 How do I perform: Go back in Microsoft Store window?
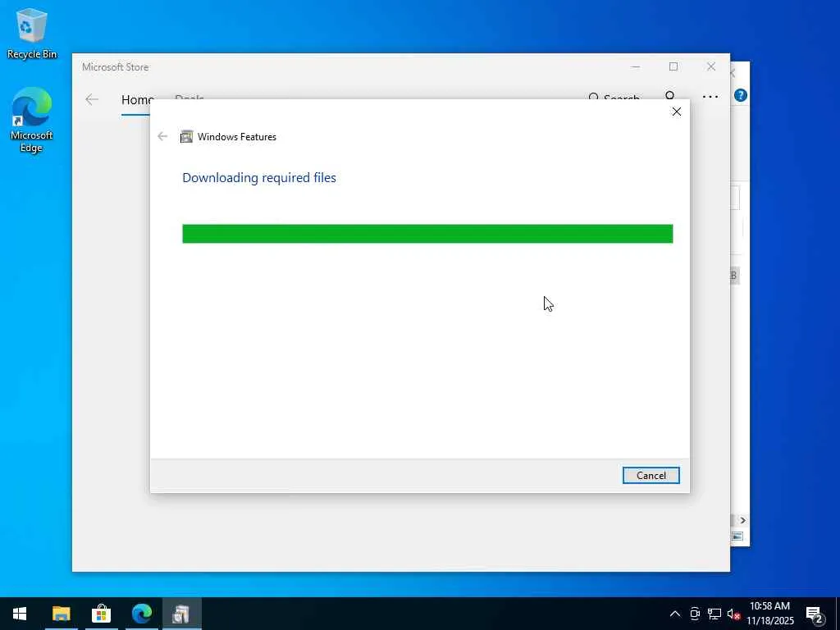pyautogui.click(x=92, y=99)
